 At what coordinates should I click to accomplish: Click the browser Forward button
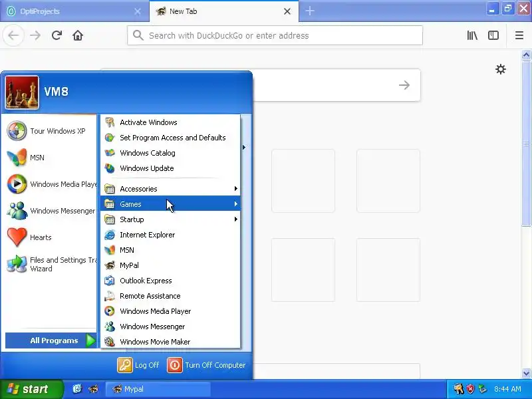35,35
